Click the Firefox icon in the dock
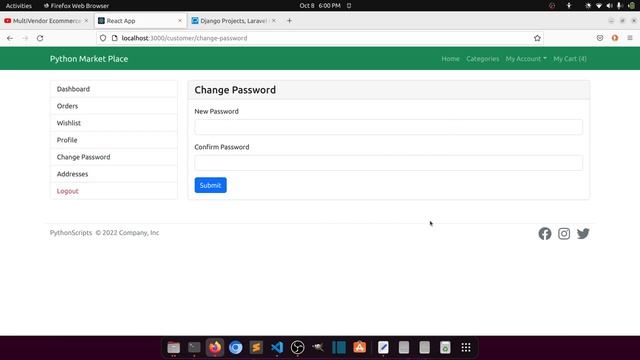The height and width of the screenshot is (360, 640). [215, 347]
